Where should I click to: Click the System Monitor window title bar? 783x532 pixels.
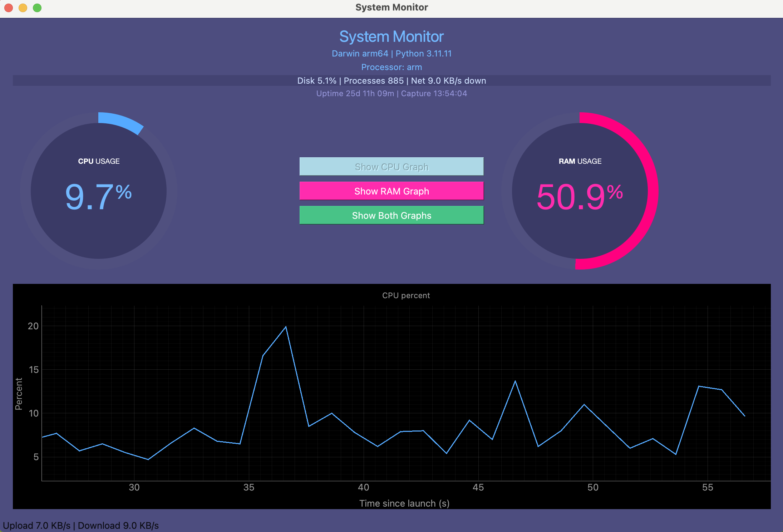(x=391, y=7)
